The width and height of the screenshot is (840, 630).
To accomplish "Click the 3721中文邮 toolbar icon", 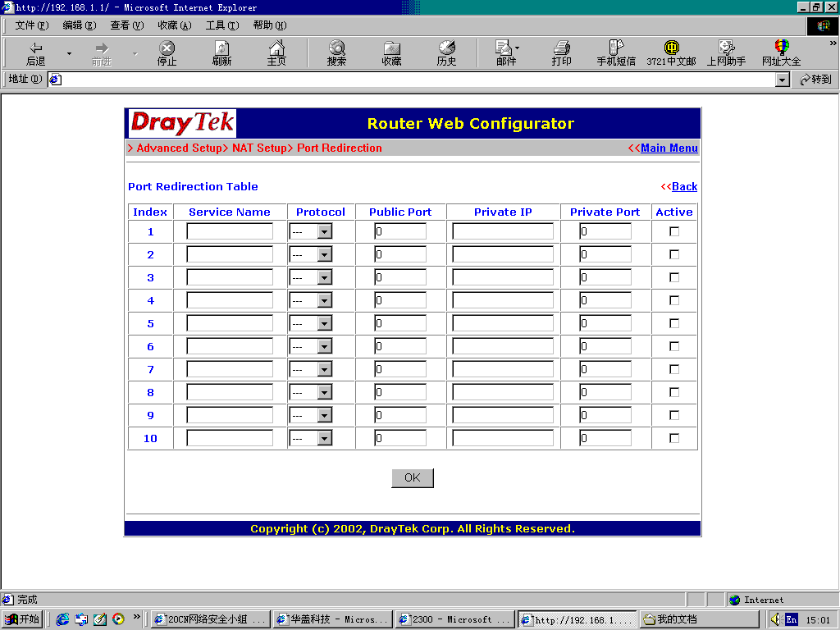I will tap(671, 53).
